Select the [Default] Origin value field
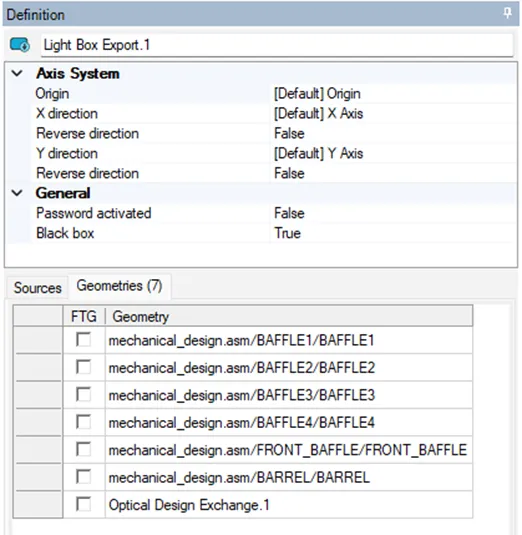This screenshot has height=535, width=522. (x=392, y=93)
